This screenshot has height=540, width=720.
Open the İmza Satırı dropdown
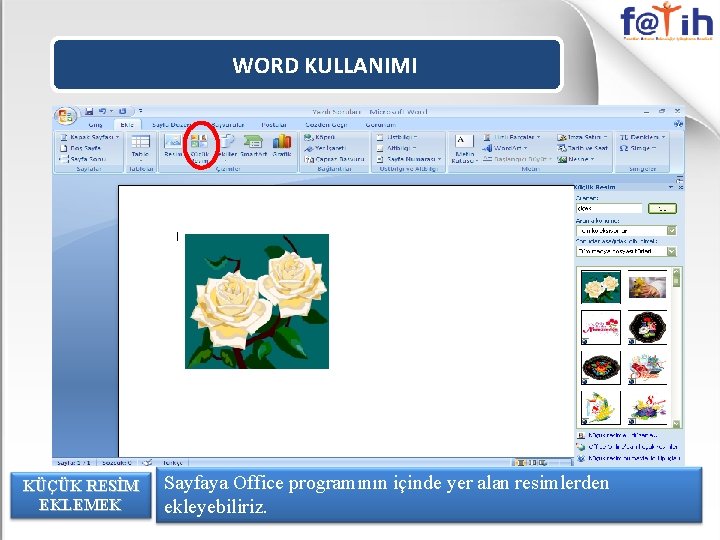coord(582,137)
